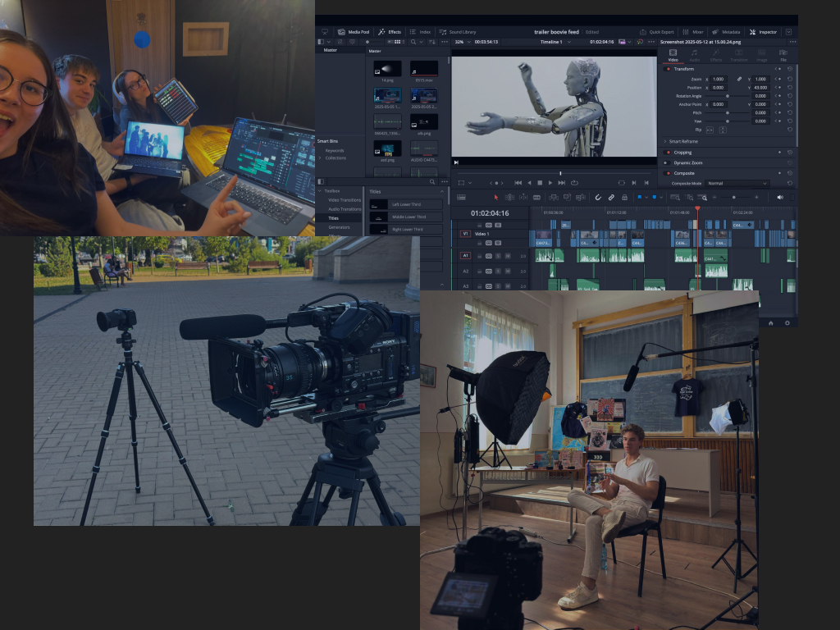Select Generators in the Toolbox
The image size is (840, 630).
pos(339,227)
